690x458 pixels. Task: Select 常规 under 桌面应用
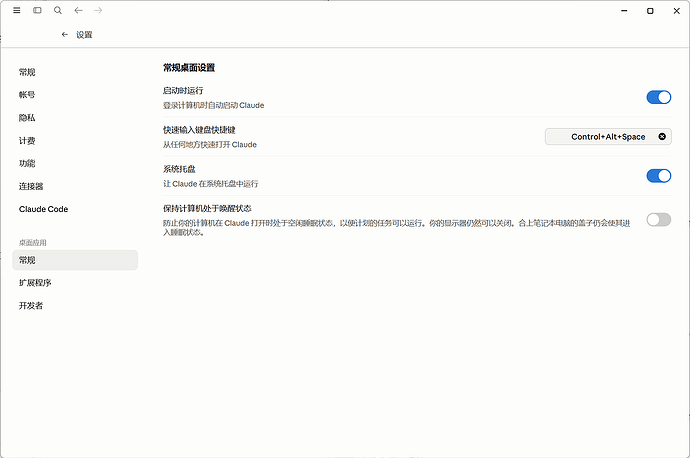pyautogui.click(x=75, y=260)
